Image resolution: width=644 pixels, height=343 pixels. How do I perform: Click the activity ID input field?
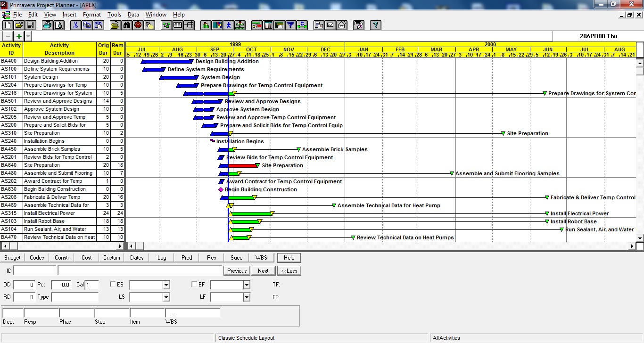(34, 271)
